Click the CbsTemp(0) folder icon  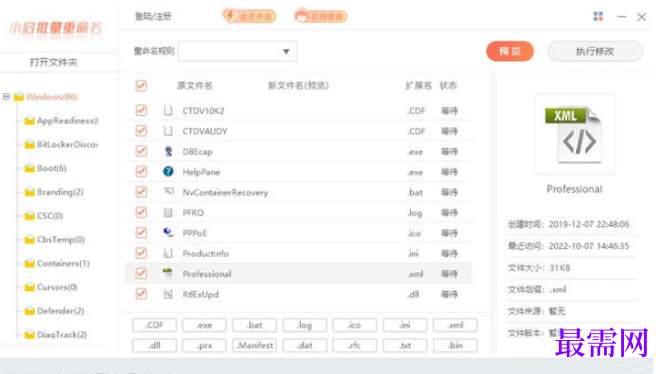point(30,240)
